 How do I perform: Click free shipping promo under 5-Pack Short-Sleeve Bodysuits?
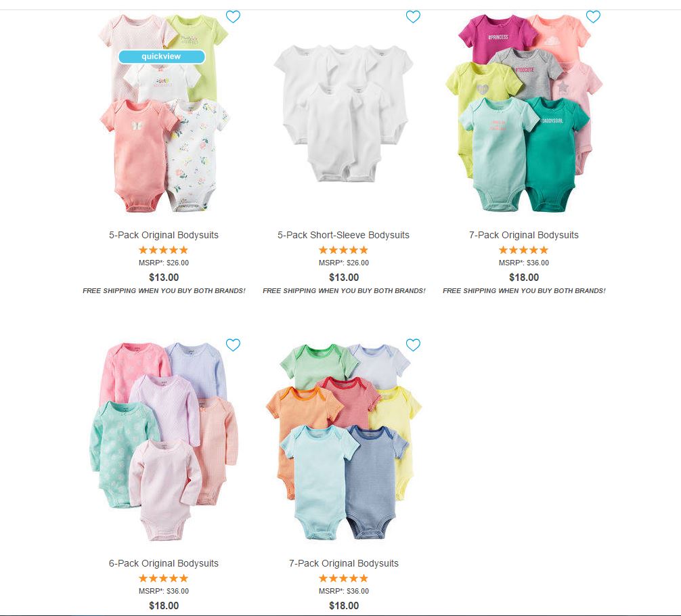click(x=343, y=290)
